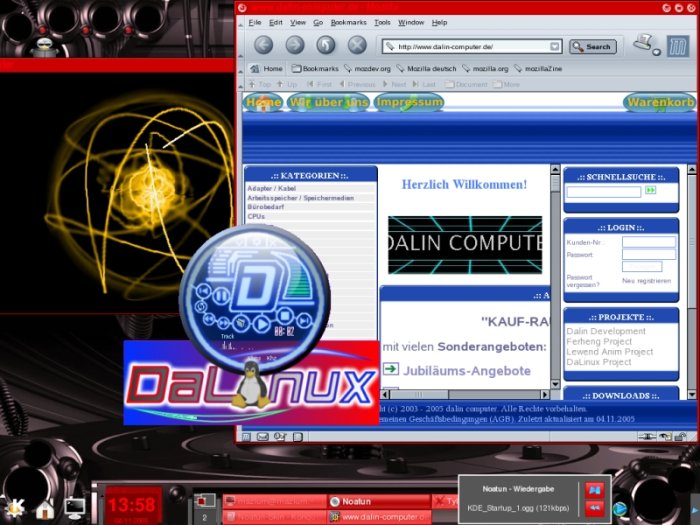Image resolution: width=700 pixels, height=525 pixels.
Task: Open the More dropdown on the site navigation bar
Action: point(506,84)
